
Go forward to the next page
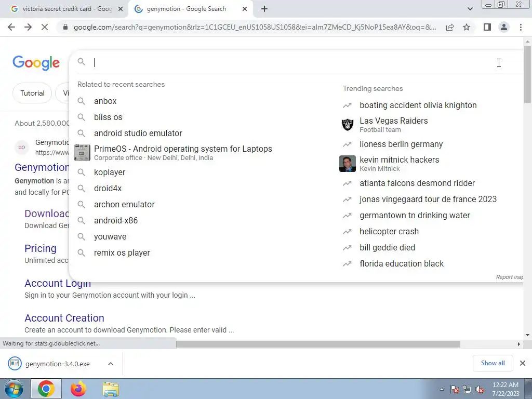point(28,27)
